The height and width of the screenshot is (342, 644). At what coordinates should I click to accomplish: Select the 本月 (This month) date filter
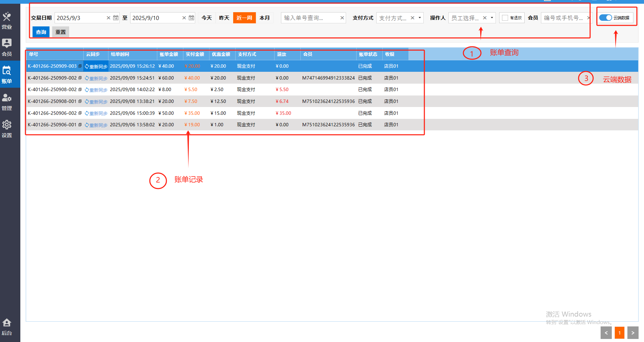[x=265, y=18]
